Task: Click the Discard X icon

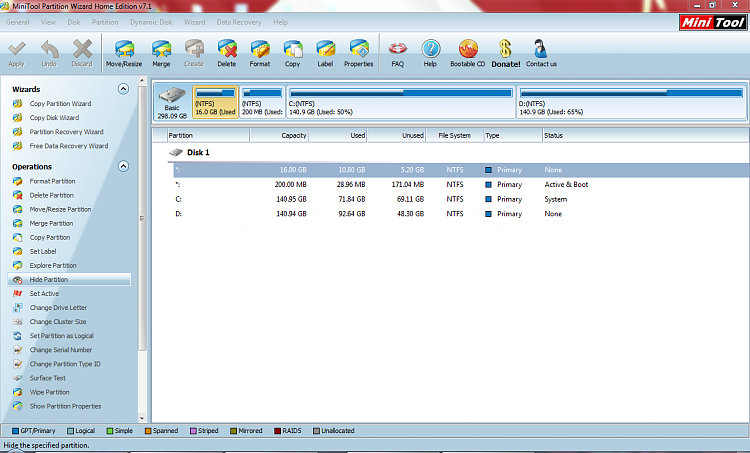Action: tap(82, 49)
